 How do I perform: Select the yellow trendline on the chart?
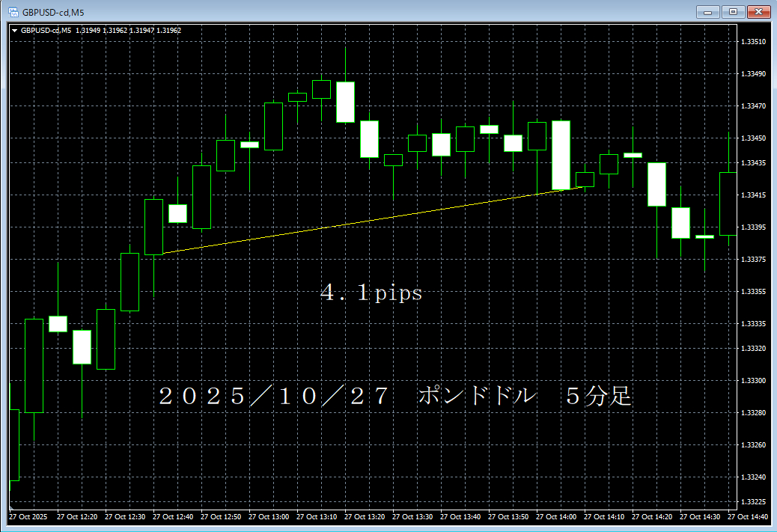[x=359, y=222]
